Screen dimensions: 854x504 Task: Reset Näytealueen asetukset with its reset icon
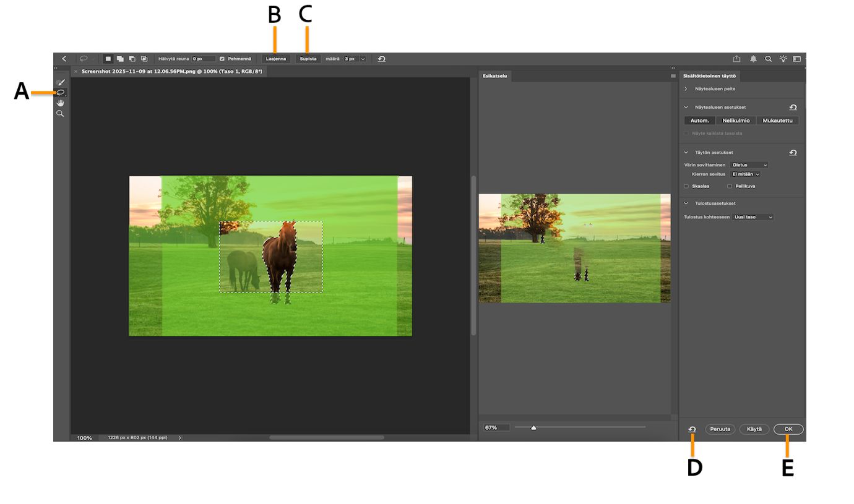coord(793,107)
